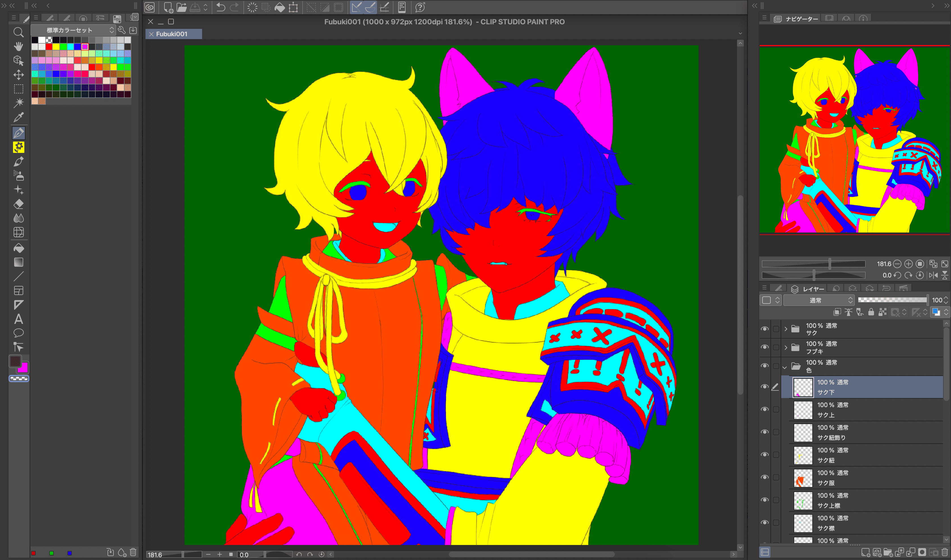The width and height of the screenshot is (951, 560).
Task: Select the Fill bucket tool
Action: (x=18, y=248)
